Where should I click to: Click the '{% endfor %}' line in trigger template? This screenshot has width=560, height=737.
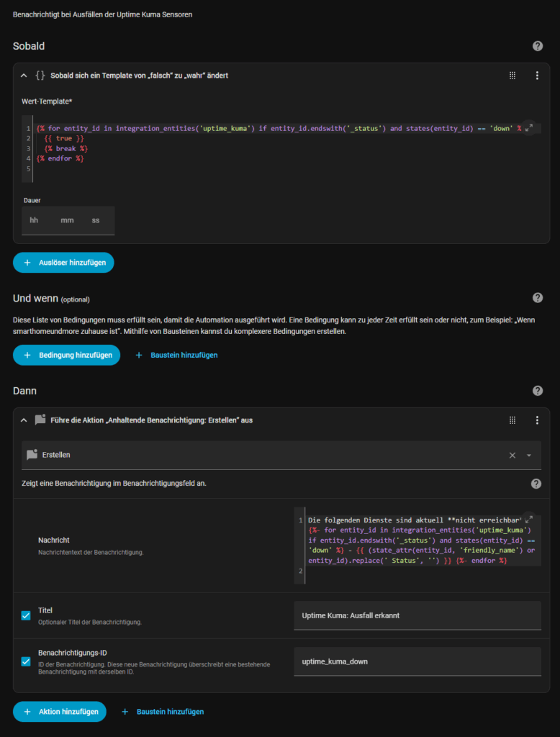point(60,158)
